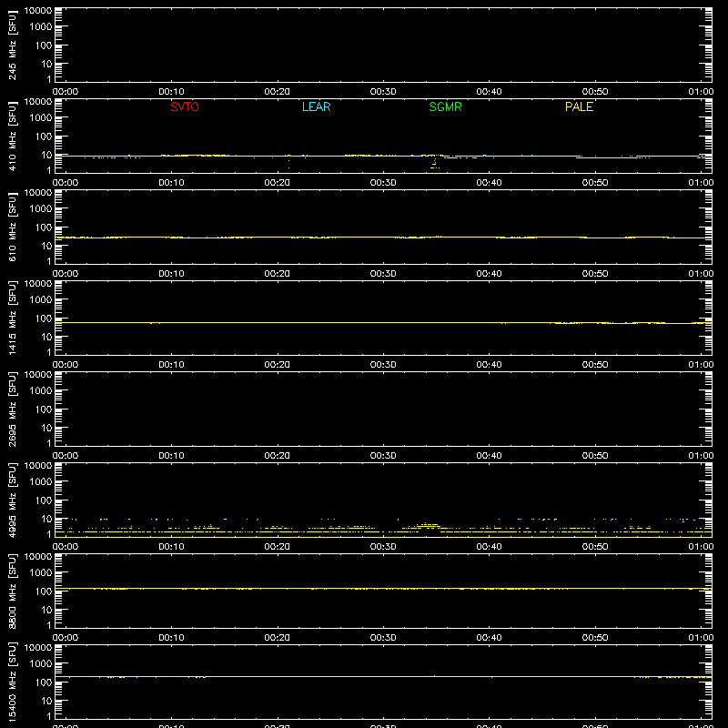Select the 410 MHz [SFU] axis title

(x=12, y=136)
